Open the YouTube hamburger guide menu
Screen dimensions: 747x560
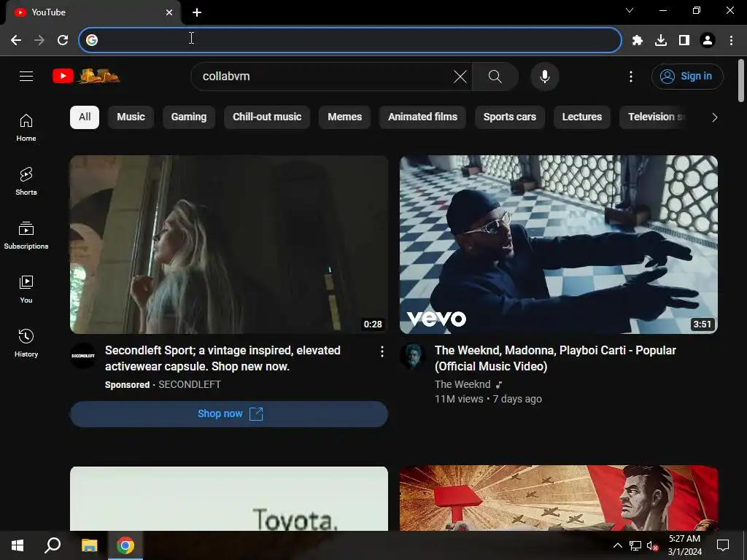point(26,76)
